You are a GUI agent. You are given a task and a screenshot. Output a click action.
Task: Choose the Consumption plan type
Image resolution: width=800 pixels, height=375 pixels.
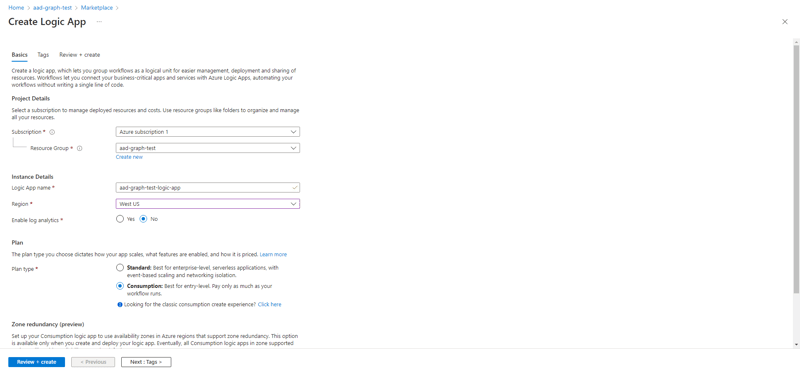point(120,286)
